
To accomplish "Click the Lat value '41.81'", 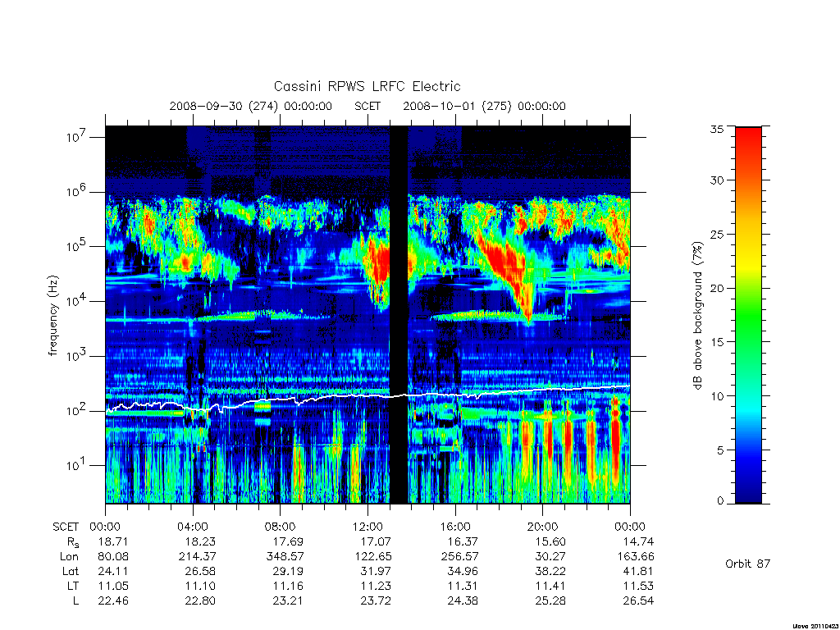I will click(638, 571).
